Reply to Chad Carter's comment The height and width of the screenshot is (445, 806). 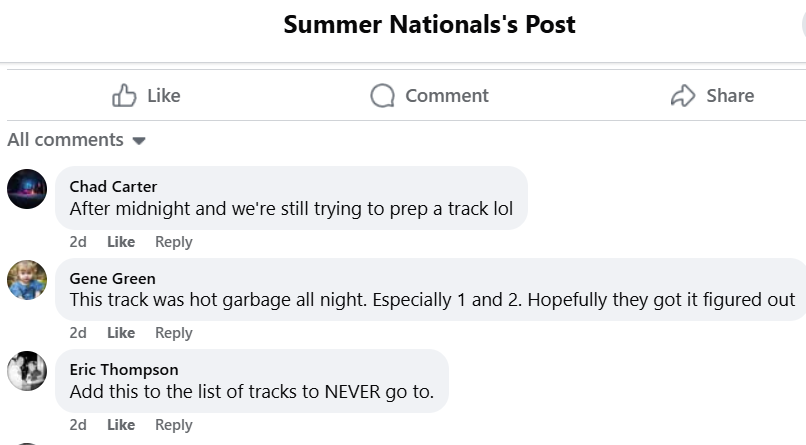coord(174,242)
